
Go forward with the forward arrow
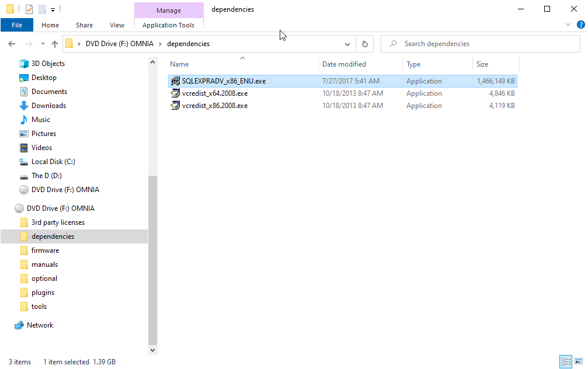(29, 44)
